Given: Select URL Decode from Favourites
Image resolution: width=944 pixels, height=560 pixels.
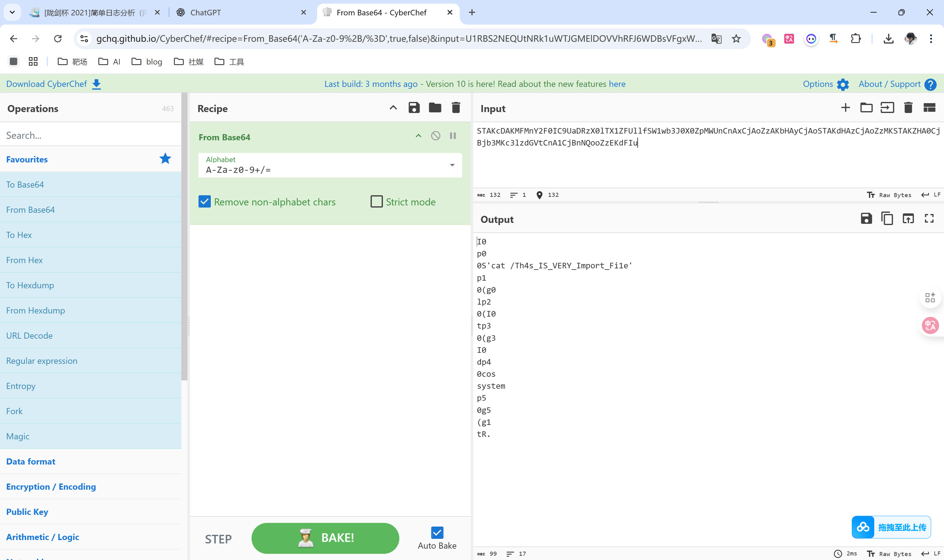Looking at the screenshot, I should 29,336.
